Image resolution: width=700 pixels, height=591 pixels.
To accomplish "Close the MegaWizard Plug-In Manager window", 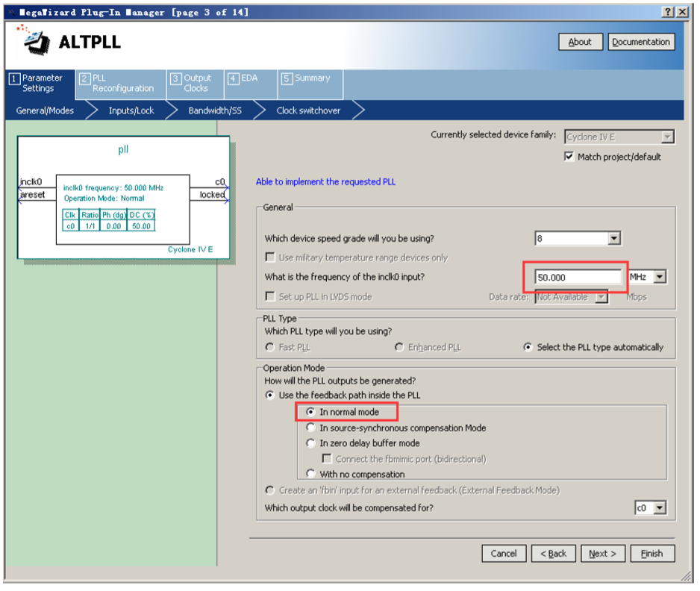I will coord(682,12).
